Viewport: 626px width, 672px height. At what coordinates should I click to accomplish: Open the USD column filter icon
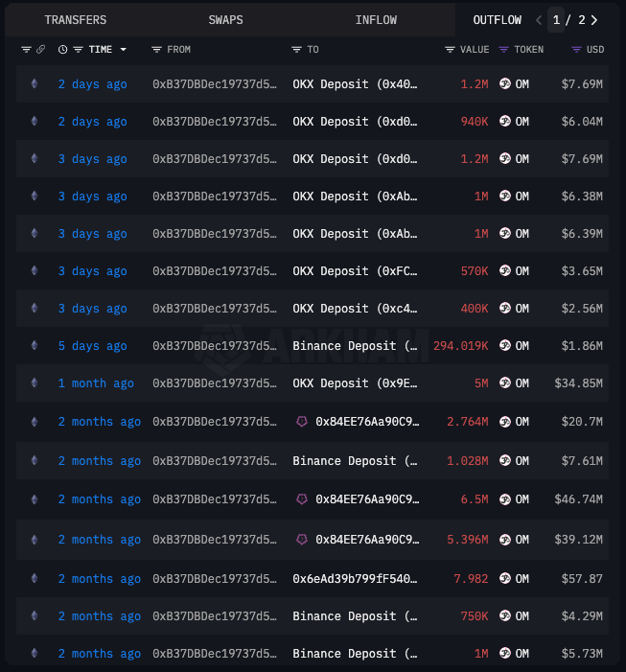click(x=575, y=49)
